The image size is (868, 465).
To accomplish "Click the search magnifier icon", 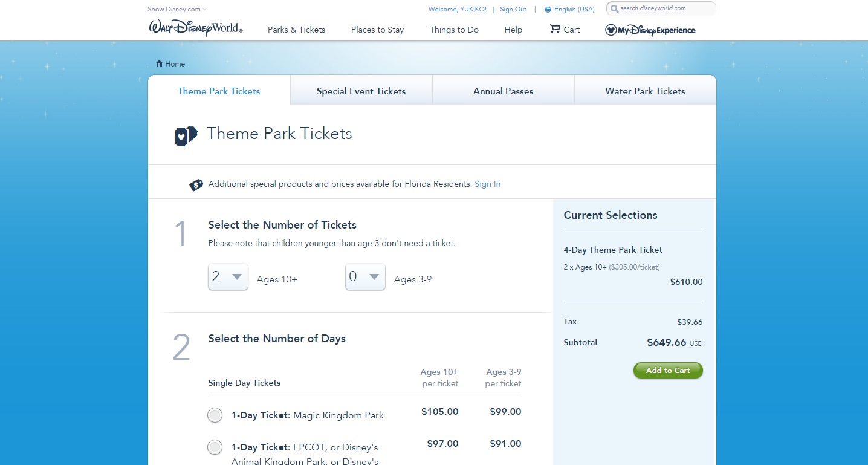I will click(x=614, y=9).
